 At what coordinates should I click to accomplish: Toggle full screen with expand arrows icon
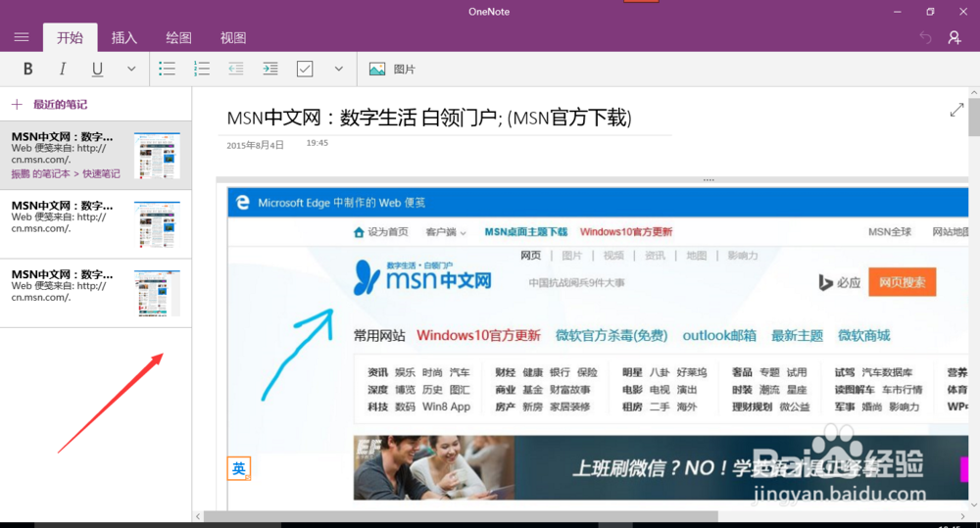click(956, 110)
